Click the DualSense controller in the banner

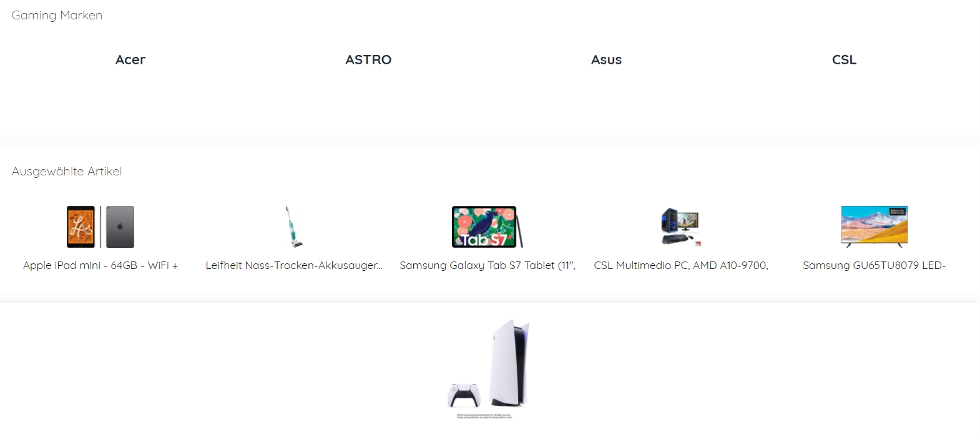pyautogui.click(x=464, y=395)
